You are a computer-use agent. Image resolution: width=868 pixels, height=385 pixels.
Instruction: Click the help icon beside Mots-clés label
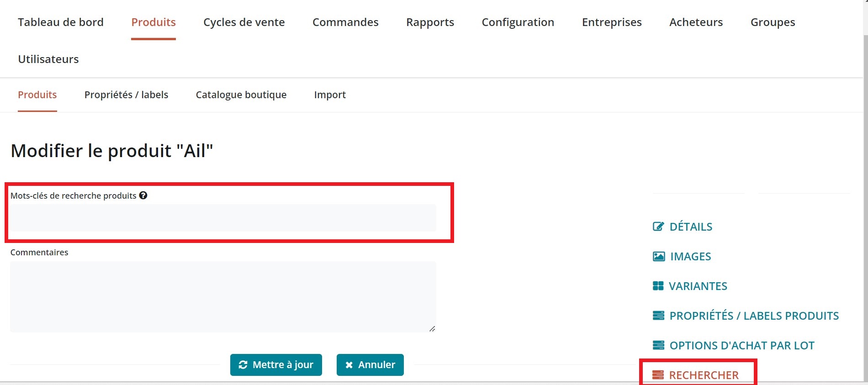143,195
